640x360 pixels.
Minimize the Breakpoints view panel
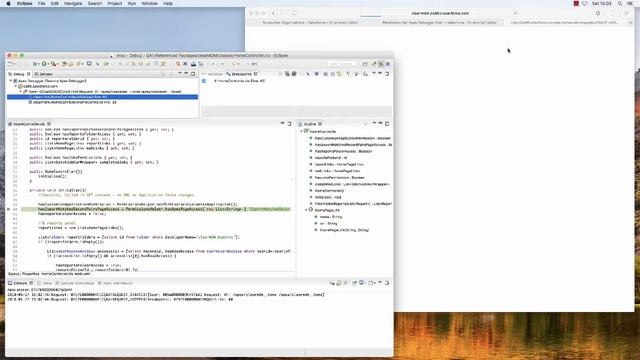380,74
